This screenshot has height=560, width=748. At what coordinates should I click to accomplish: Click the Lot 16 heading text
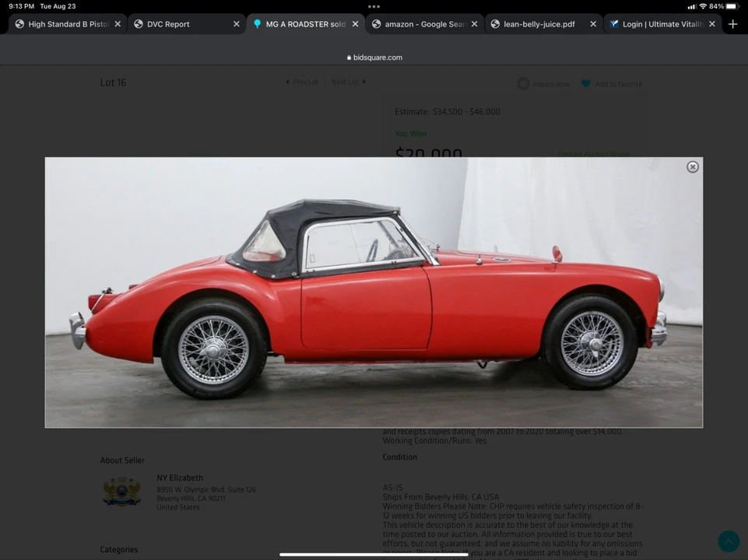[x=113, y=82]
